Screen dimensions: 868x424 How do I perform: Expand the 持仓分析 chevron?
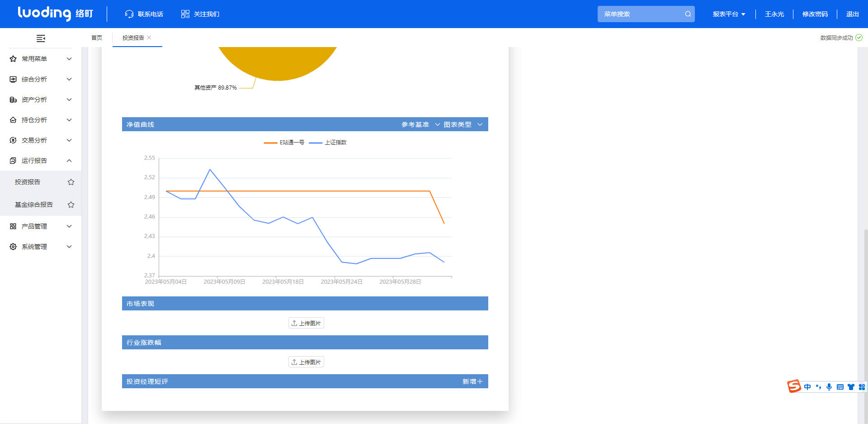(x=69, y=120)
